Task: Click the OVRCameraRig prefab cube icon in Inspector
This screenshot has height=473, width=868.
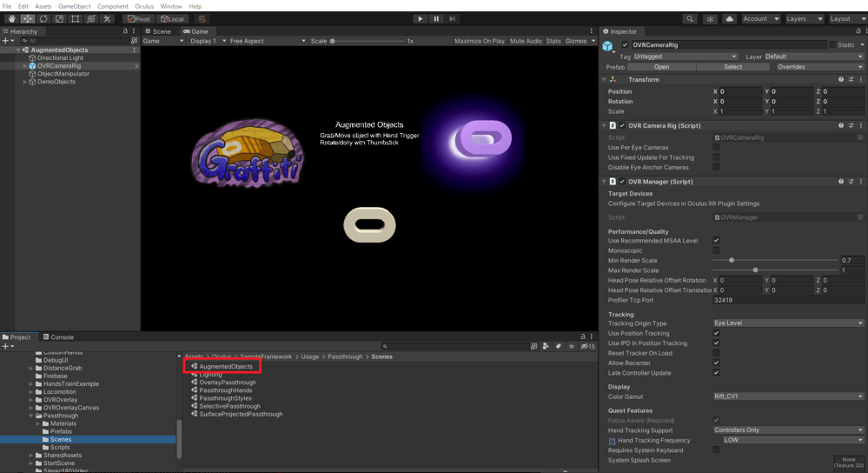Action: (x=608, y=47)
